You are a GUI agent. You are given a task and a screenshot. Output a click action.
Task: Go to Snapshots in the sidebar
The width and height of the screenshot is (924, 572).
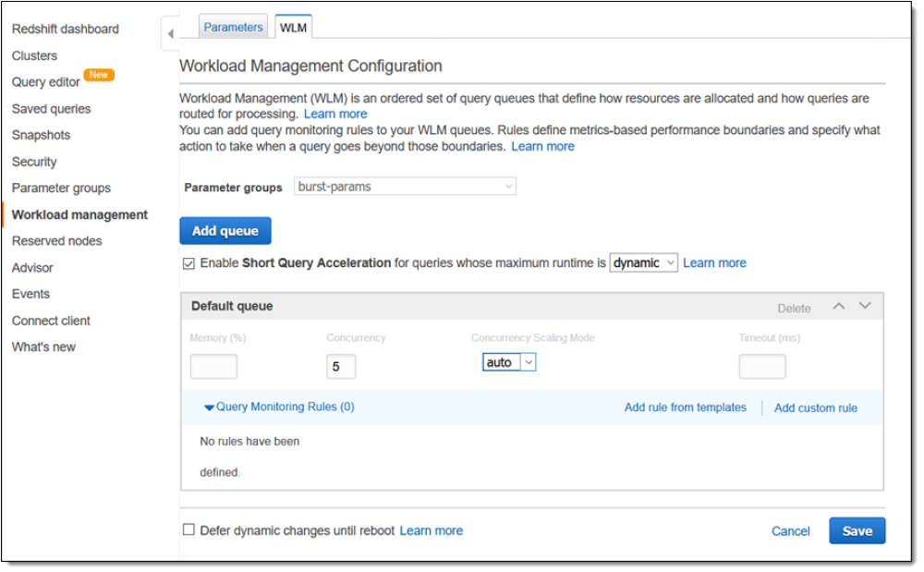click(42, 136)
